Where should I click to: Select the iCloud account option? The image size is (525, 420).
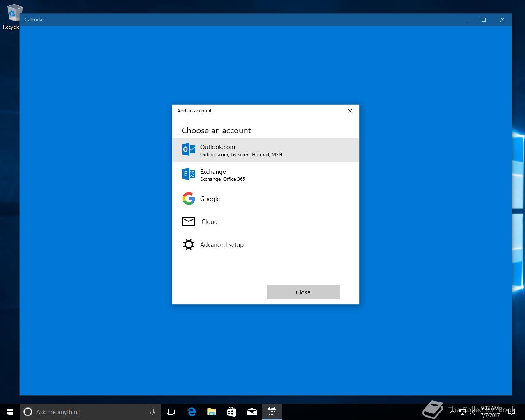click(x=266, y=221)
